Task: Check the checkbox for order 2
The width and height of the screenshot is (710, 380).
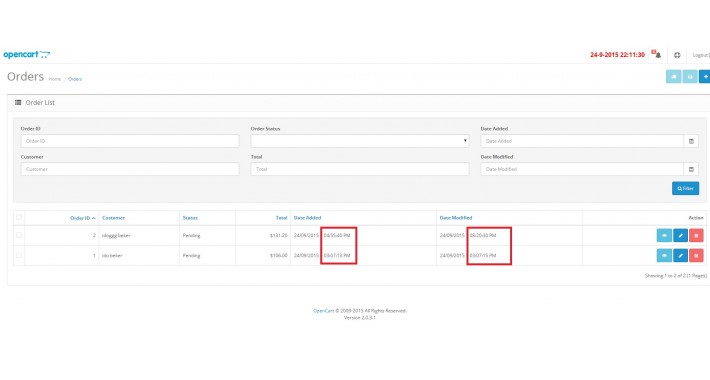Action: pos(19,235)
